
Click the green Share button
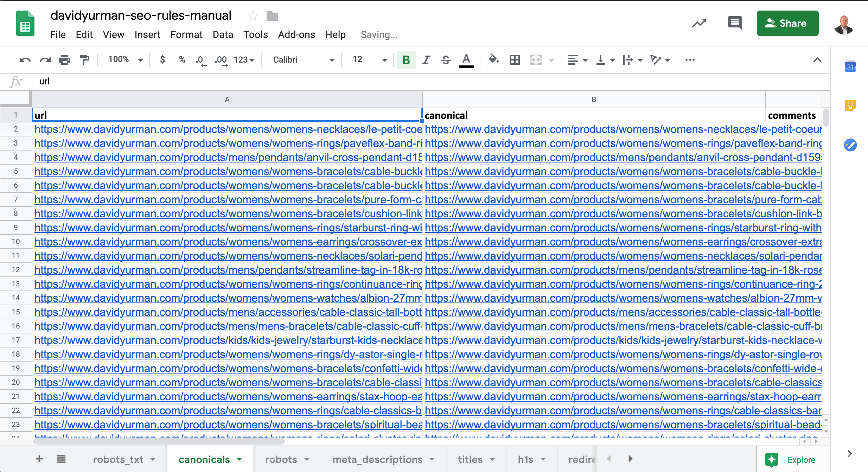pos(787,23)
